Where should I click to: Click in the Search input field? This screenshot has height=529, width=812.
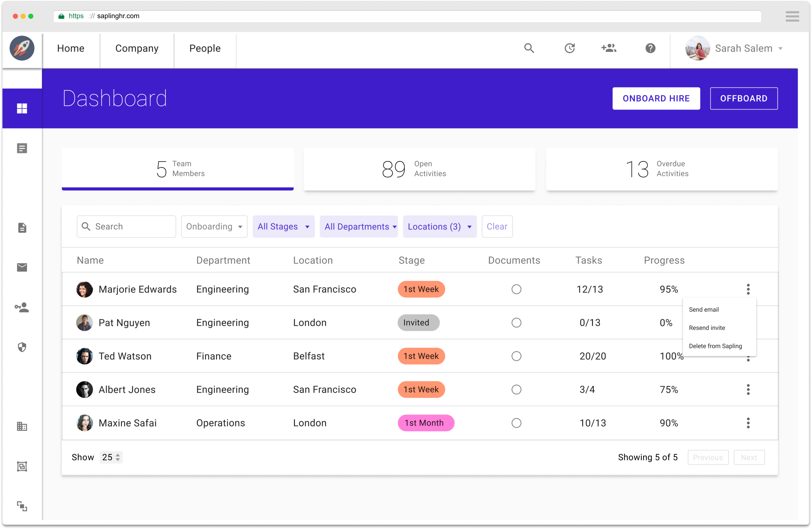pyautogui.click(x=126, y=226)
